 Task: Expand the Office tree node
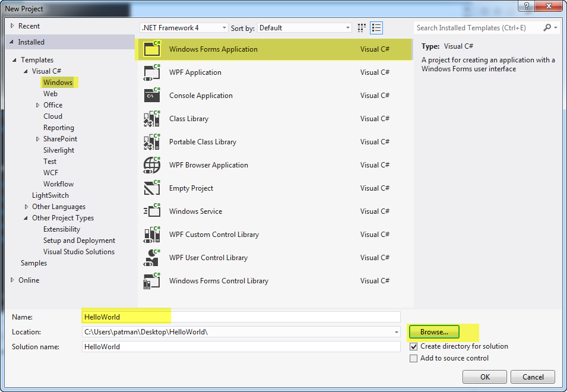[37, 105]
